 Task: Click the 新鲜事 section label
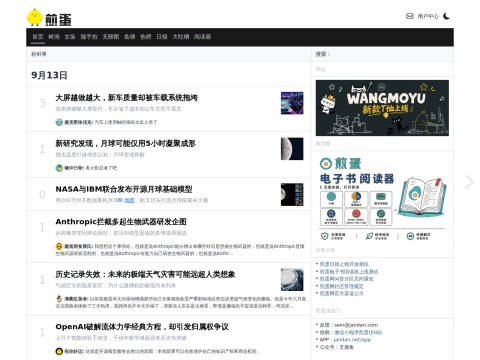(39, 54)
